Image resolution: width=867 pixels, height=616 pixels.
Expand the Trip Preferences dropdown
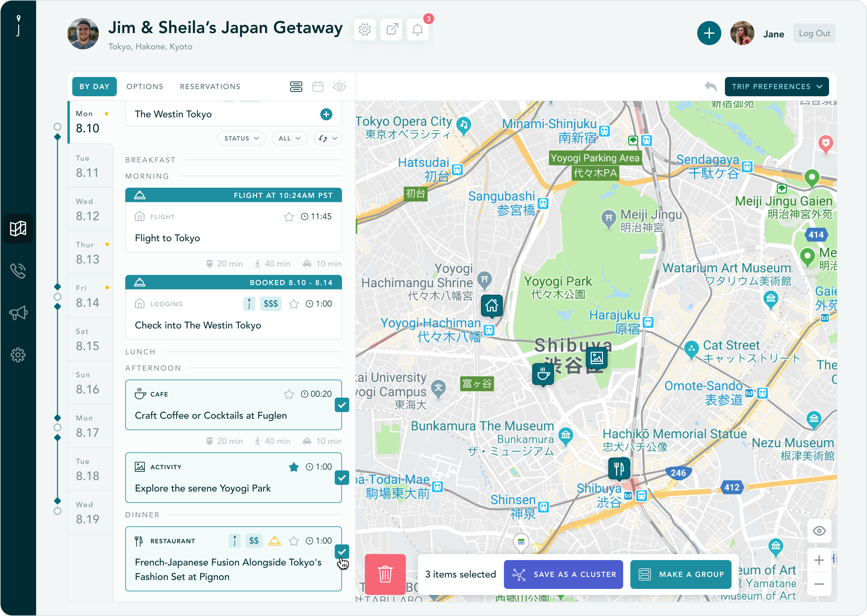776,87
